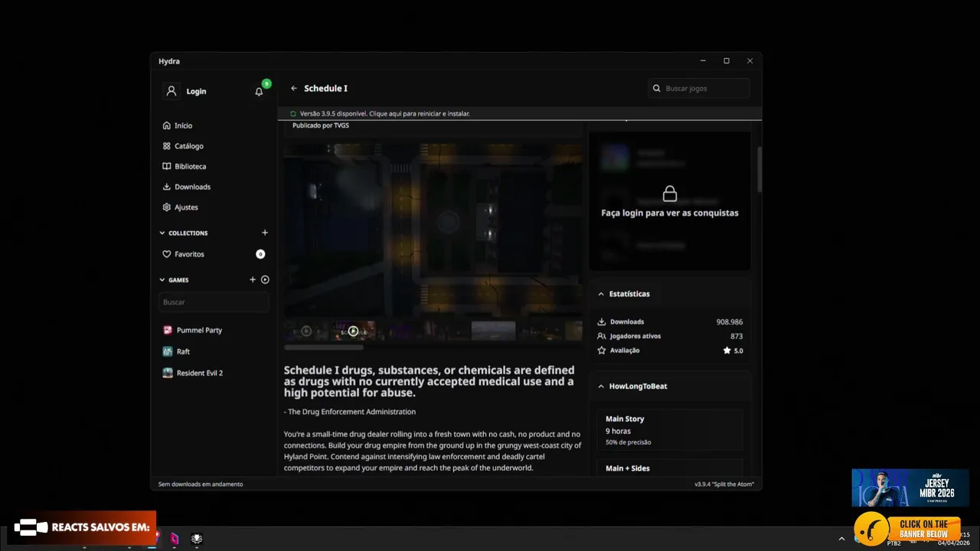Add a custom game via GAMES plus icon

click(x=253, y=279)
